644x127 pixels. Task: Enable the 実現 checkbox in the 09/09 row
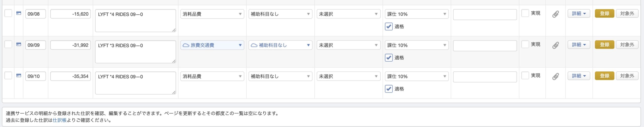click(x=525, y=44)
